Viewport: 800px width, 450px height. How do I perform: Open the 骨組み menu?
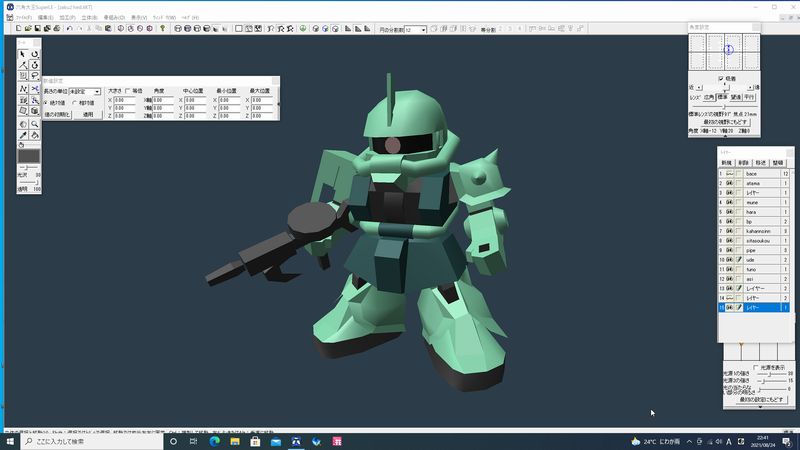[114, 17]
